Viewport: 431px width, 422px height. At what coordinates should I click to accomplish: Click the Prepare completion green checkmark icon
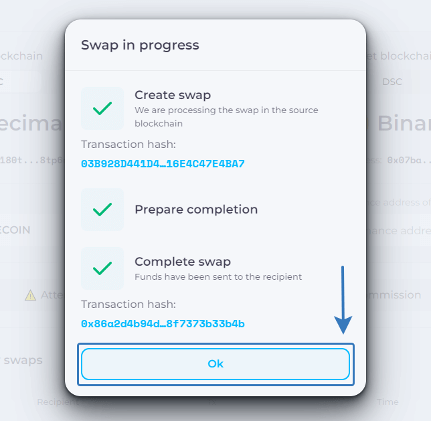pos(102,210)
